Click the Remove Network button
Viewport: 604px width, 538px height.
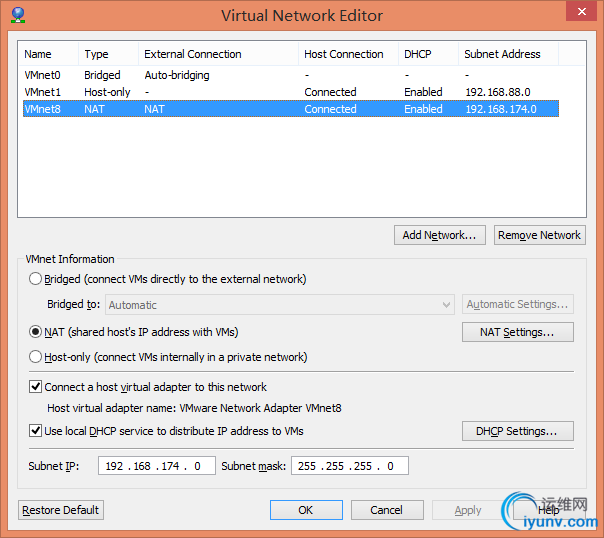(540, 235)
